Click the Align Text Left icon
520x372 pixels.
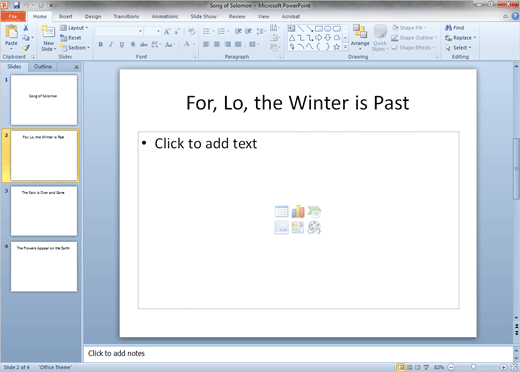tap(206, 44)
